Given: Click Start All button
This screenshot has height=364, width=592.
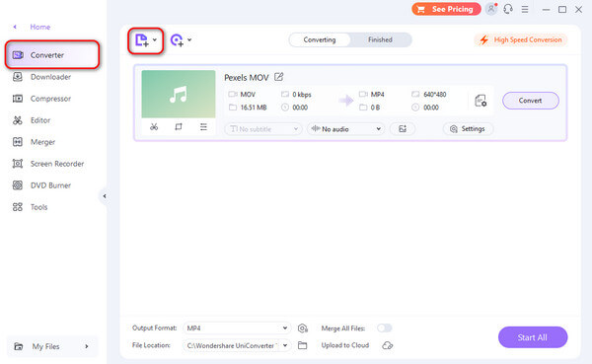Looking at the screenshot, I should [533, 337].
